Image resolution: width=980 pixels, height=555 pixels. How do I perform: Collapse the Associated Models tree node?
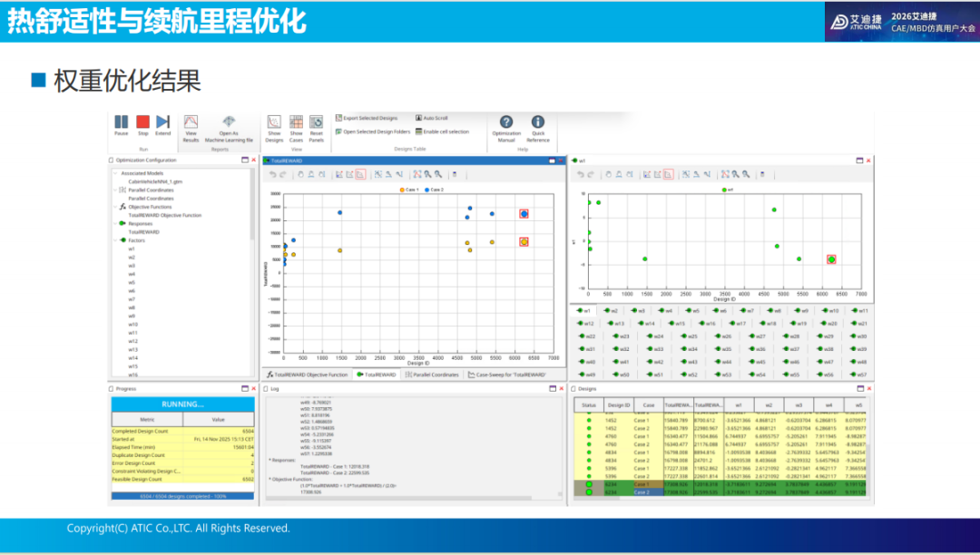point(115,173)
